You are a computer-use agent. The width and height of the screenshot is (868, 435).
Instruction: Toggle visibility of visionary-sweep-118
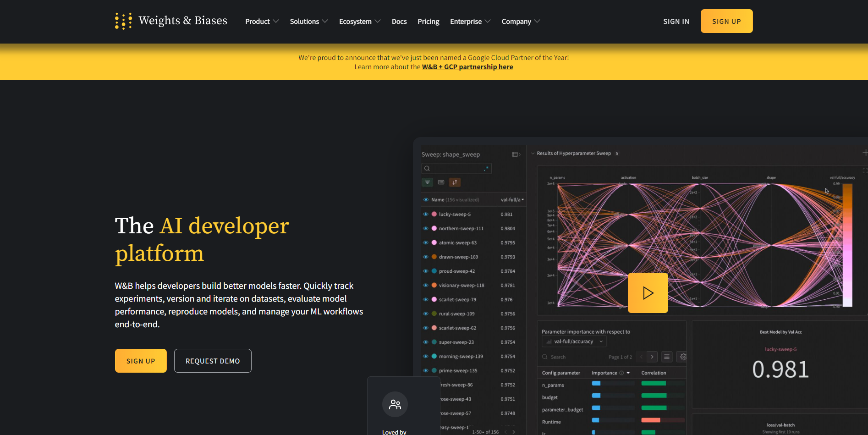click(x=426, y=285)
